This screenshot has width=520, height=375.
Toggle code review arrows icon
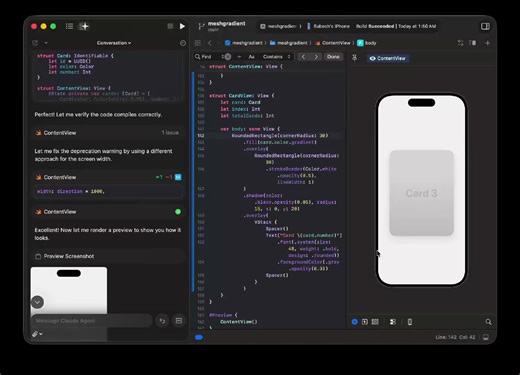click(x=460, y=43)
